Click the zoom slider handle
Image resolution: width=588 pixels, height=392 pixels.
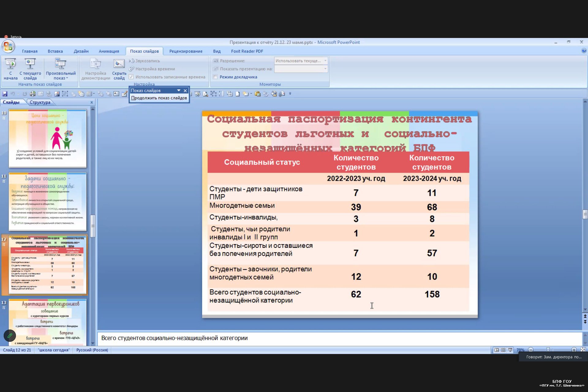coord(548,350)
